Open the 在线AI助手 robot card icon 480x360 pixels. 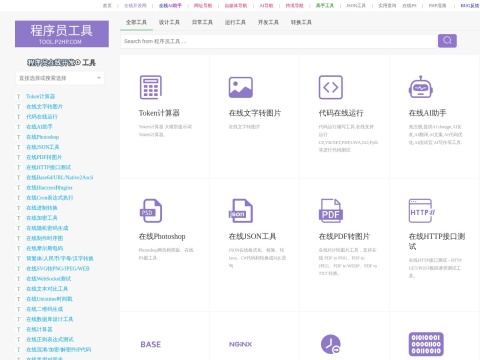(421, 87)
